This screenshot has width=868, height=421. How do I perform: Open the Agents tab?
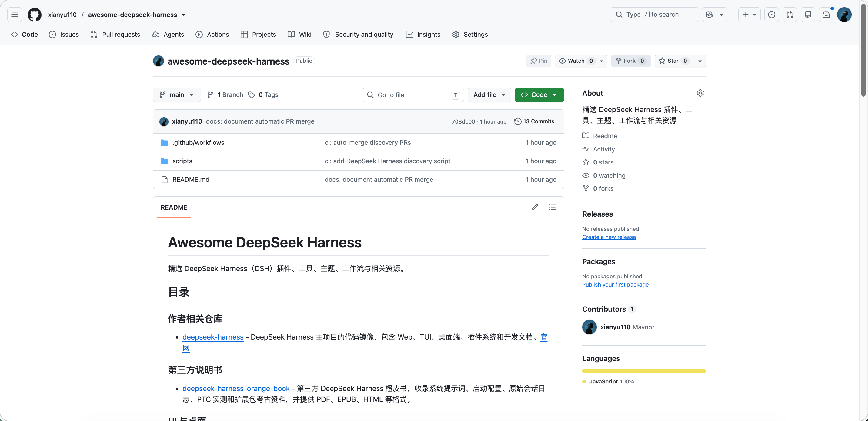[x=168, y=34]
